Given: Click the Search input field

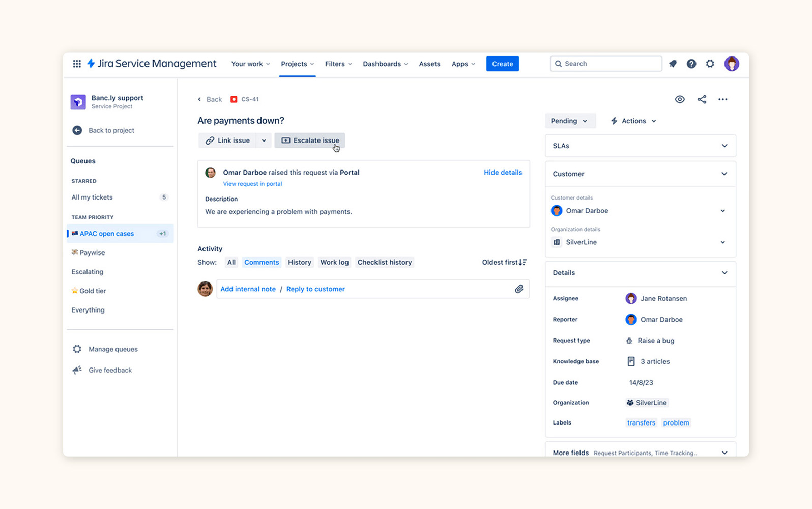Looking at the screenshot, I should [x=606, y=64].
